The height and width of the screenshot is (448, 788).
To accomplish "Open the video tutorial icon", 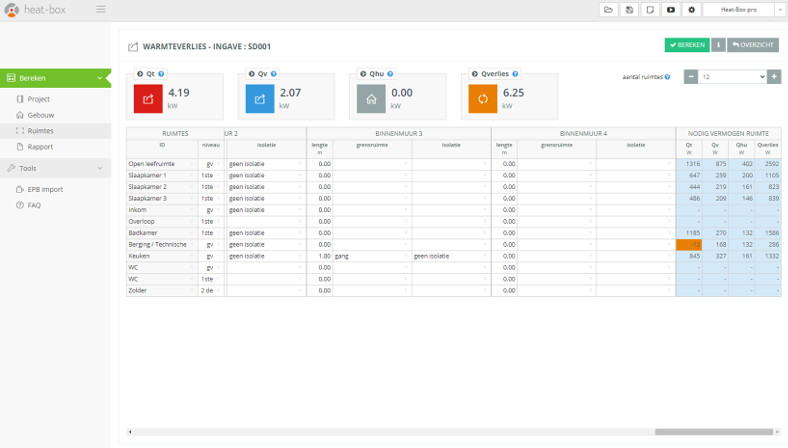I will [671, 10].
